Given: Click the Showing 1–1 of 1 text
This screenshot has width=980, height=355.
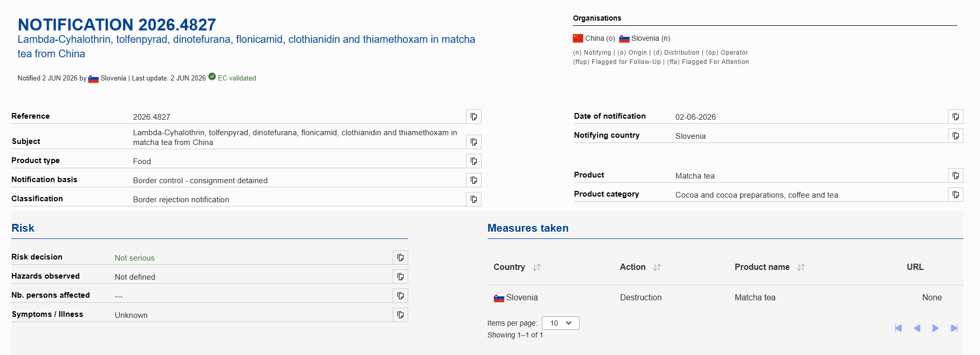Looking at the screenshot, I should point(515,335).
